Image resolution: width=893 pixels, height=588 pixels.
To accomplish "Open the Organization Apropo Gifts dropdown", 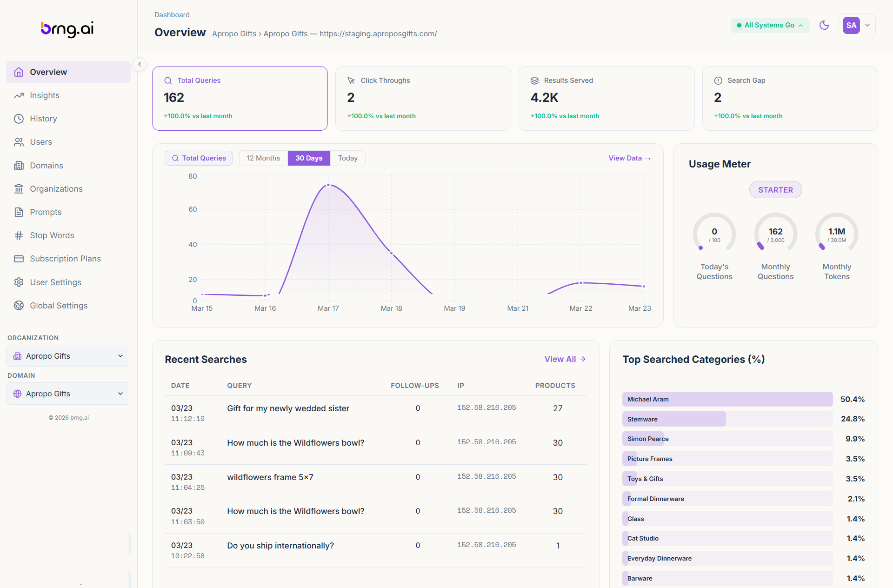I will coord(67,356).
